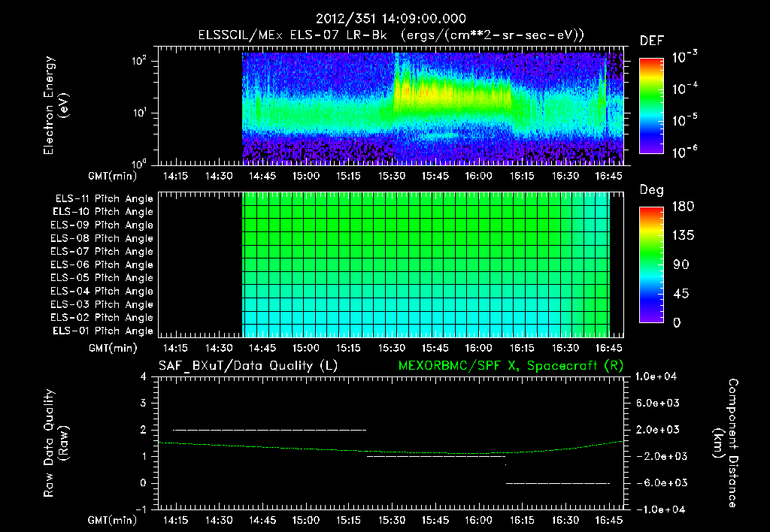Click the green MEXORBMC/SPF X, Spacecraft (R) label
Screen dimensions: 770x532
511,366
